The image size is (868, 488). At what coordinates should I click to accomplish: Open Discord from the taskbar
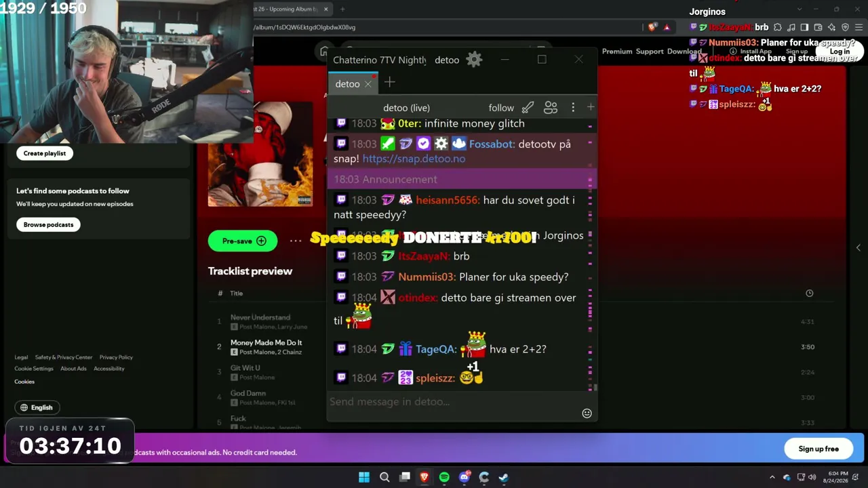[465, 477]
